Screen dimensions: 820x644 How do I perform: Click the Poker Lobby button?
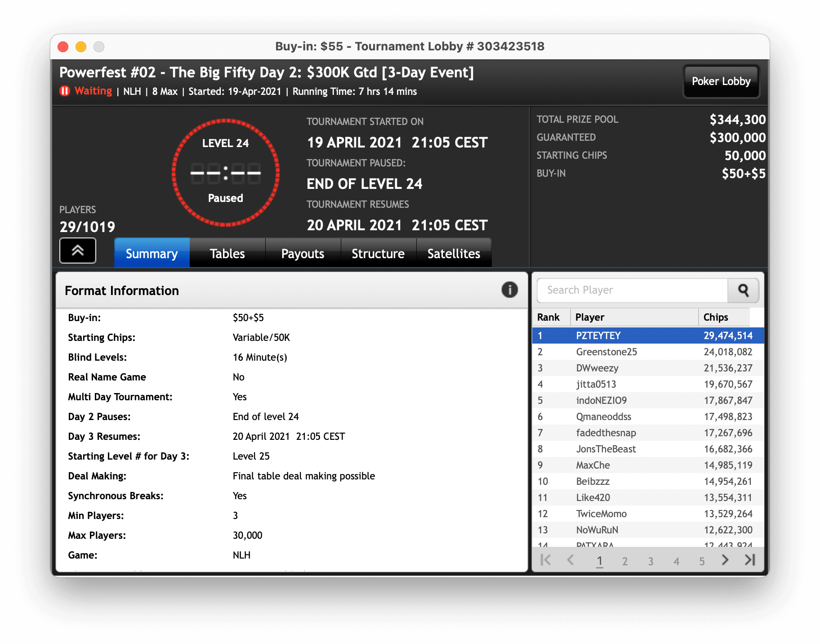[x=721, y=81]
